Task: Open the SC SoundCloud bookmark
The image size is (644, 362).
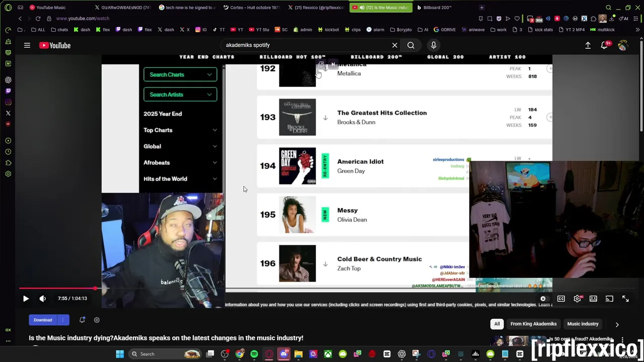Action: (x=281, y=30)
